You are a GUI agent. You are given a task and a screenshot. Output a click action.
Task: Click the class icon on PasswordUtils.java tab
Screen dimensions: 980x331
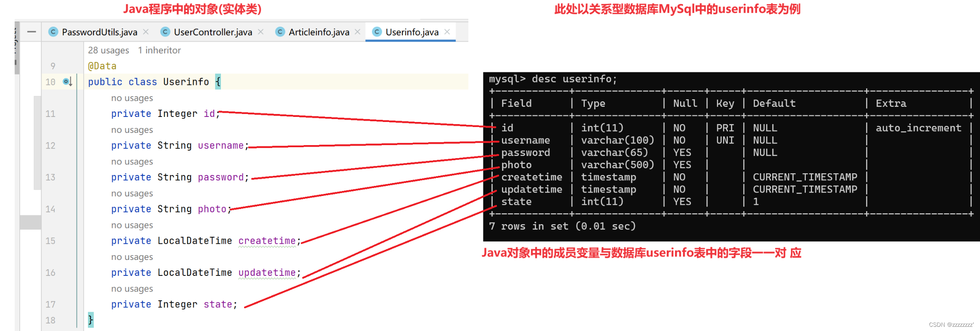53,32
